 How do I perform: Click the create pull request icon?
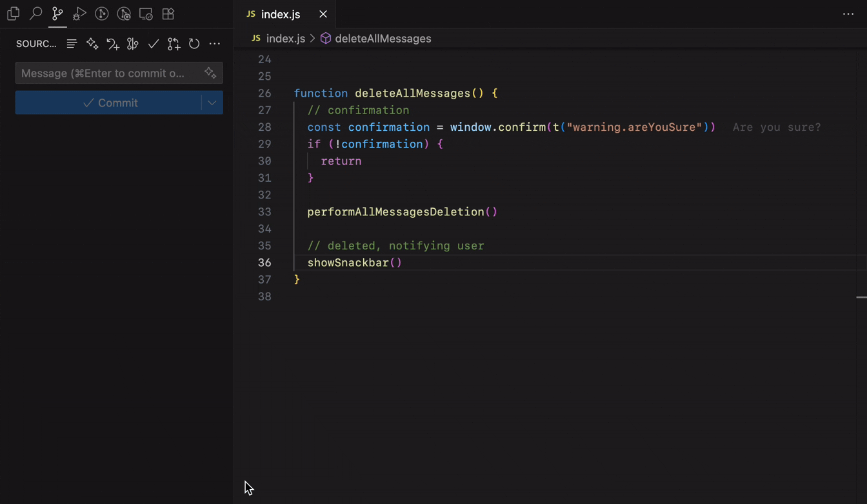[174, 44]
